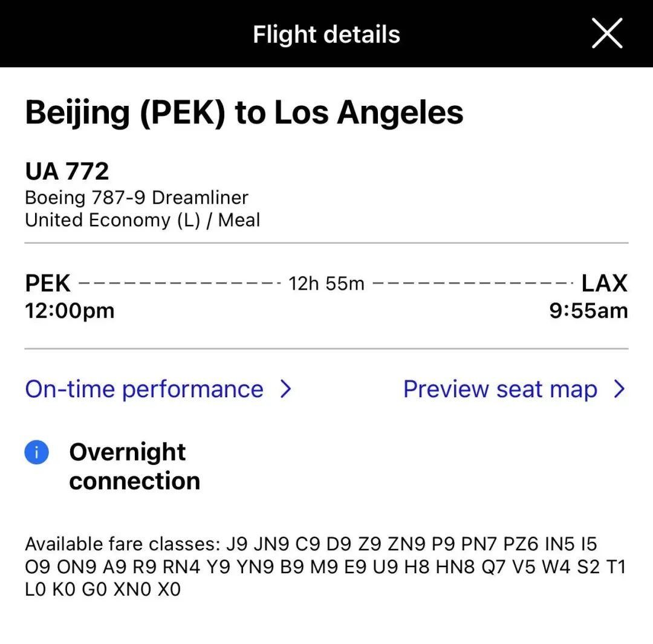This screenshot has width=653, height=644.
Task: Open On-time performance link
Action: [144, 389]
